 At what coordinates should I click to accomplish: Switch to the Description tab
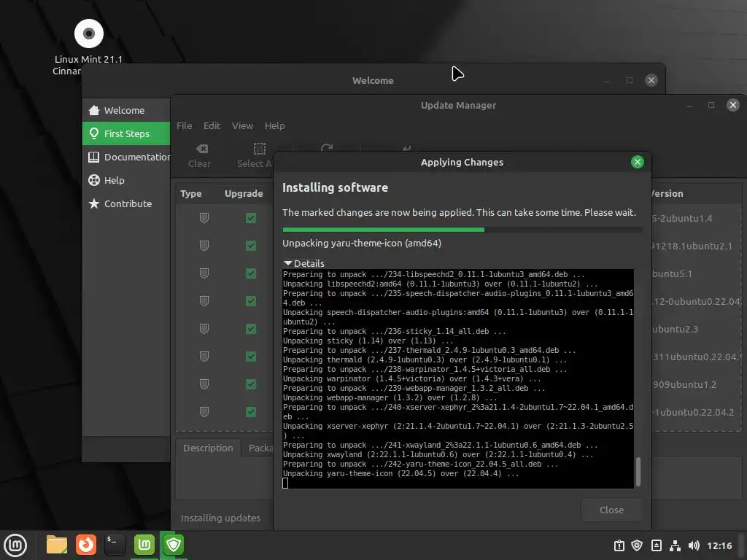(208, 448)
